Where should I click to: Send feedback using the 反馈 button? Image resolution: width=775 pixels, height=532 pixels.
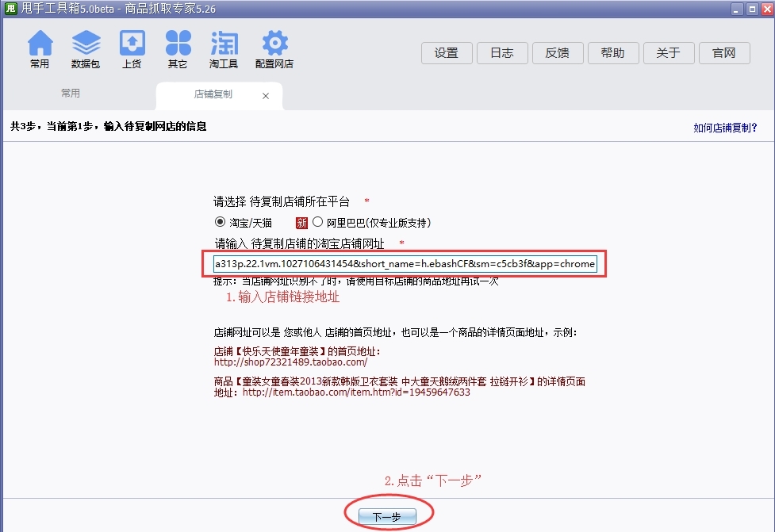click(558, 53)
